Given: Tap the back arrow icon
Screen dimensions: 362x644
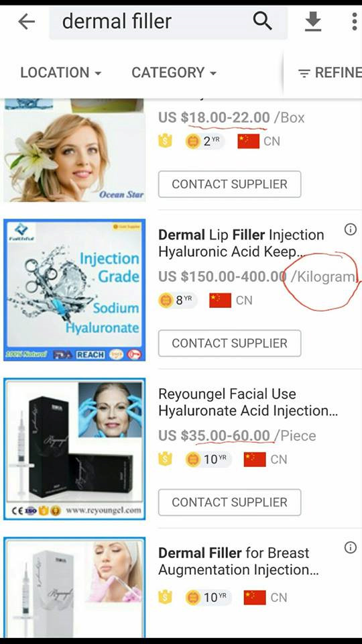Looking at the screenshot, I should coord(27,21).
